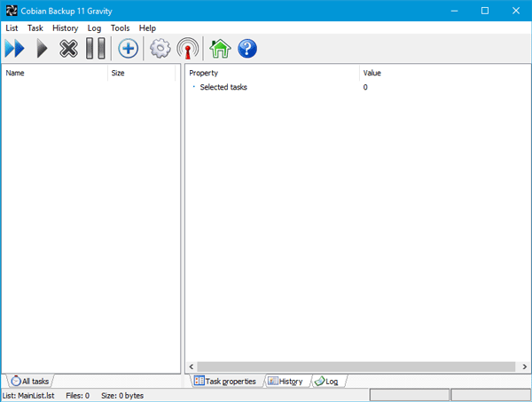Sort by the Size column header
The width and height of the screenshot is (532, 402).
[142, 73]
